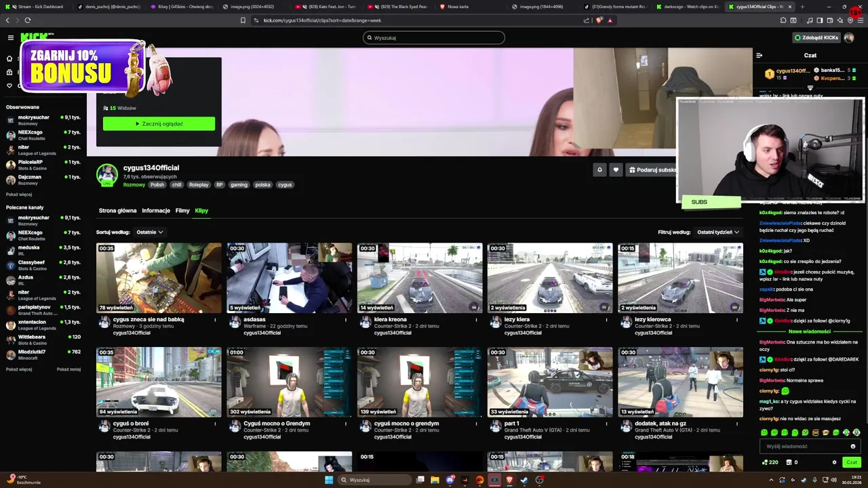Expand followed channels with 'Pokaż więcej'
868x488 pixels.
[19, 195]
